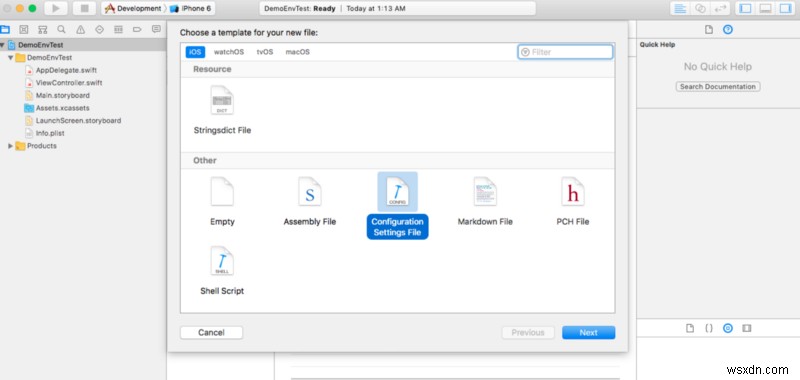Click the Run (play) button

[56, 8]
